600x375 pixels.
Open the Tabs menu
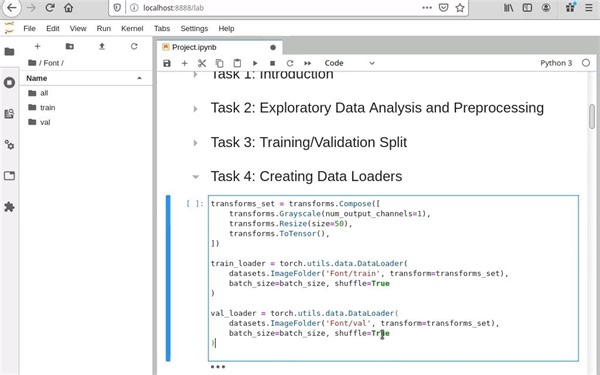(162, 28)
